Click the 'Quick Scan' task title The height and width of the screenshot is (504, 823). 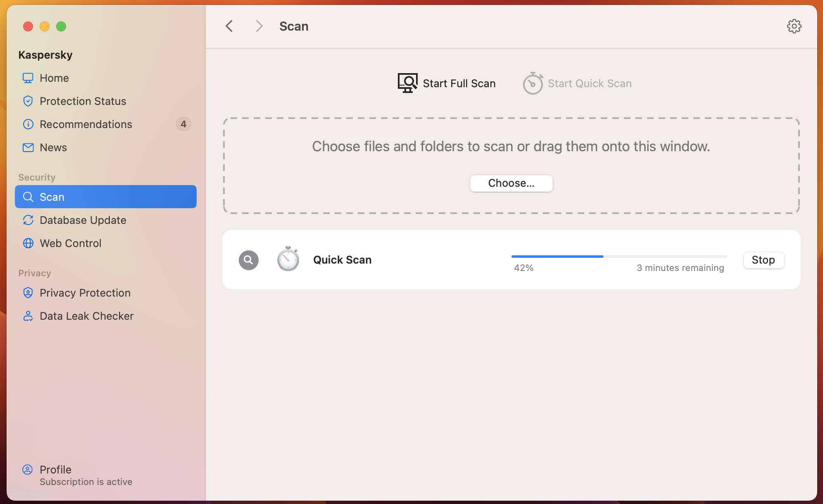[343, 260]
